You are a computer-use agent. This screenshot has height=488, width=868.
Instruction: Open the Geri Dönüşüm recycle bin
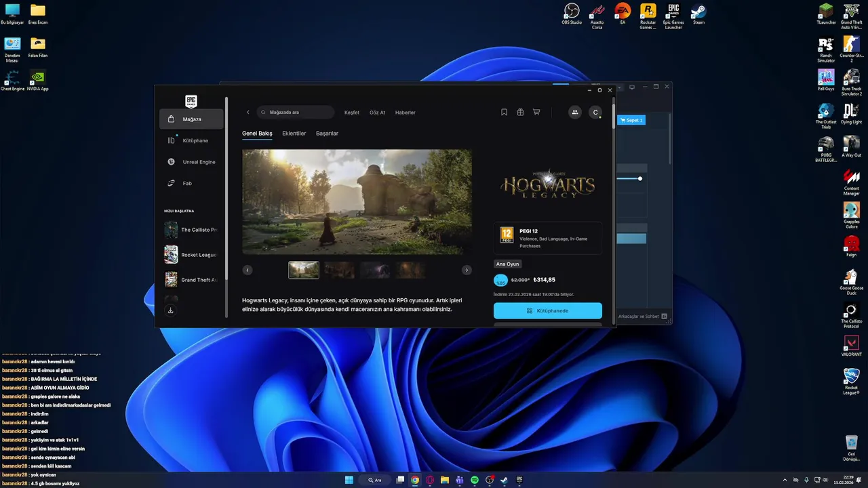(851, 447)
